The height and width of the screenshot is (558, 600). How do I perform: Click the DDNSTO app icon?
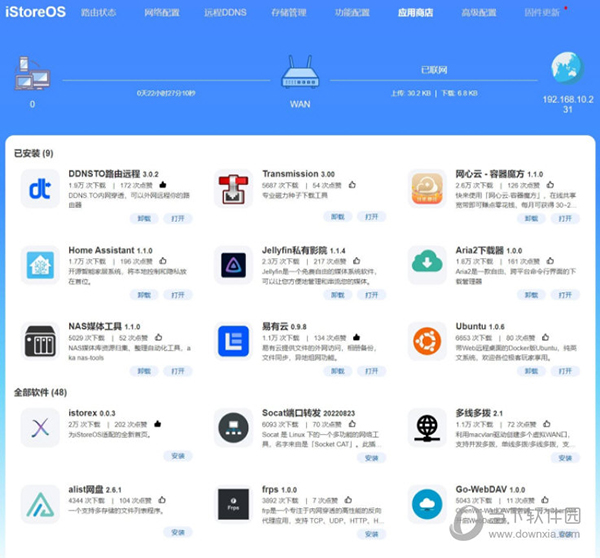(x=40, y=189)
